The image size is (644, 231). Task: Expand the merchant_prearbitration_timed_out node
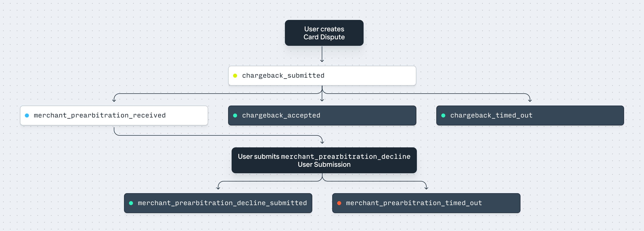click(x=426, y=203)
